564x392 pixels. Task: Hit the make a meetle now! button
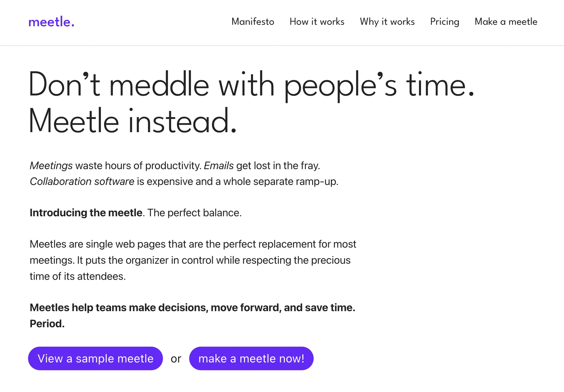coord(251,358)
